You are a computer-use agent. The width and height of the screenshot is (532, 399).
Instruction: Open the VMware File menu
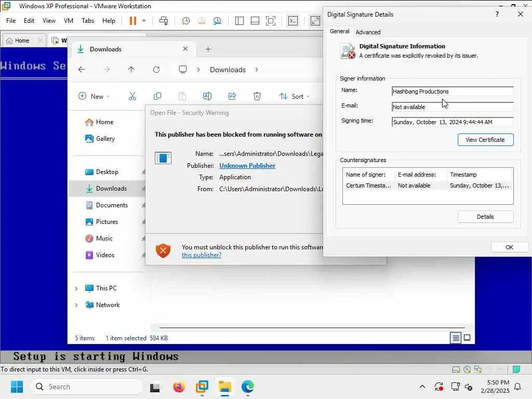[11, 21]
